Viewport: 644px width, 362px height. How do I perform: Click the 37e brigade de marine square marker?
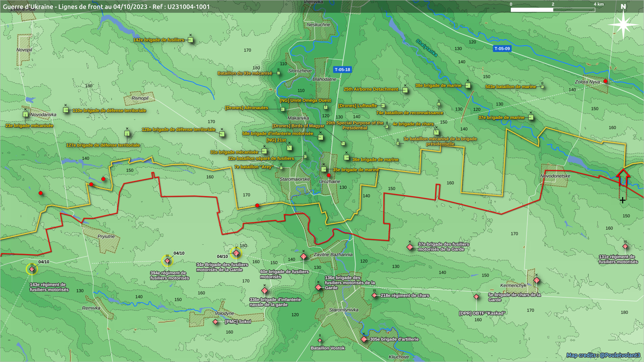coord(531,117)
